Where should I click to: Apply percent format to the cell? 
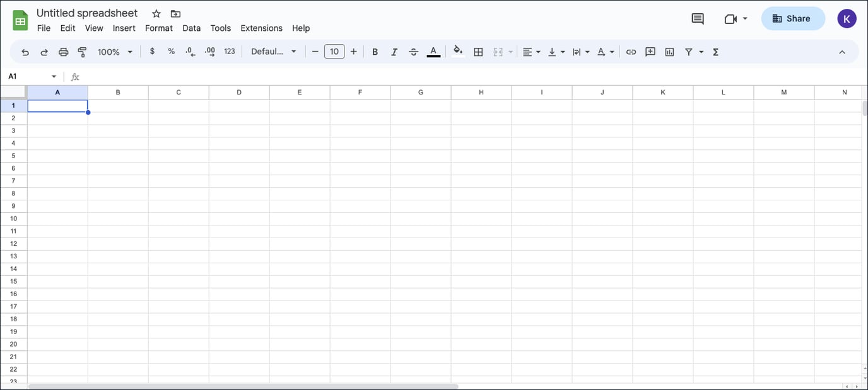tap(171, 52)
